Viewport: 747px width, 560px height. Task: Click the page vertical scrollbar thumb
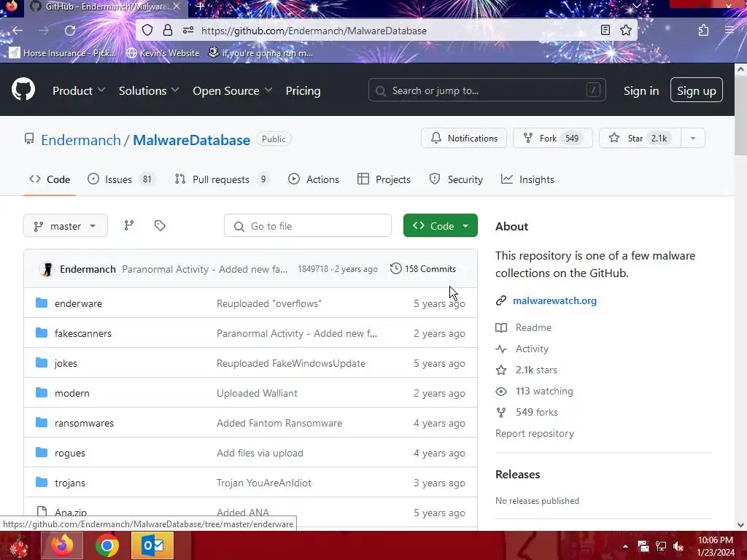coord(740,117)
